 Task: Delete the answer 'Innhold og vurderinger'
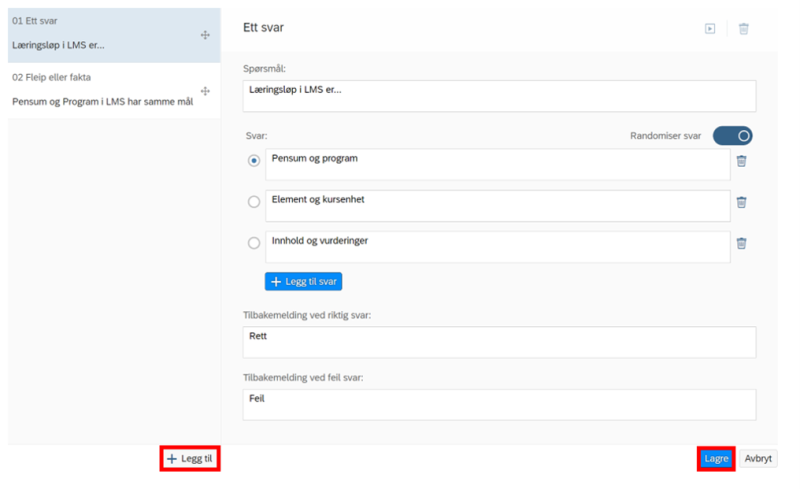point(741,243)
